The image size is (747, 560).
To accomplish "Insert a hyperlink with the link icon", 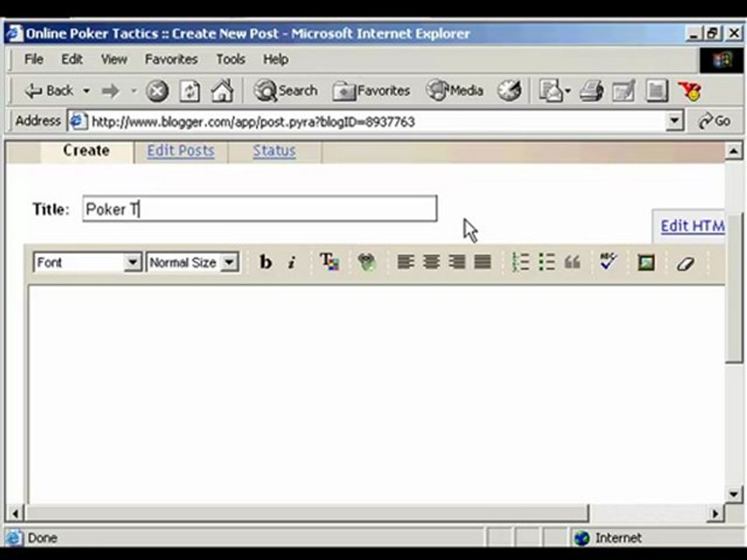I will point(366,262).
